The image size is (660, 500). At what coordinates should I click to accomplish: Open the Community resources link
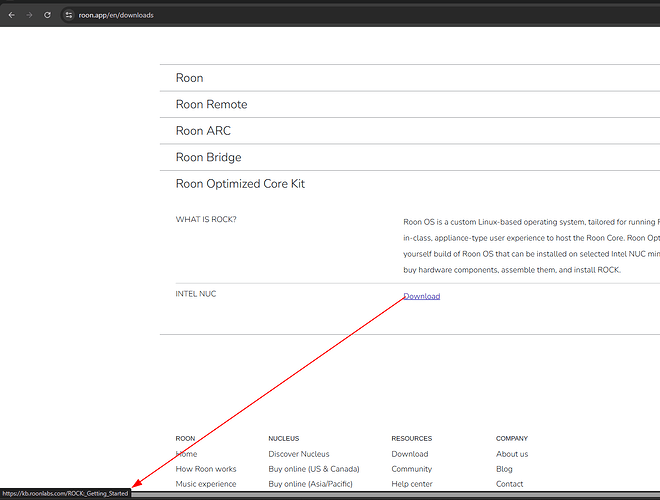point(412,469)
